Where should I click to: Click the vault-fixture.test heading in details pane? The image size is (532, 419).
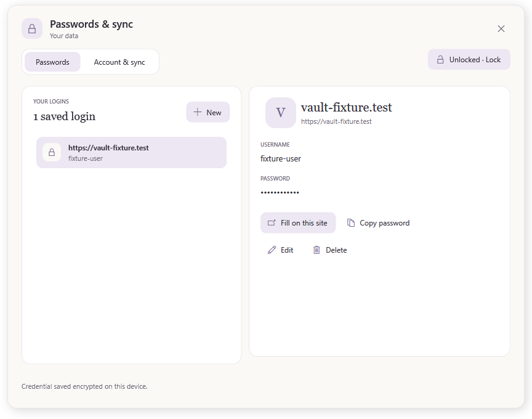point(346,107)
